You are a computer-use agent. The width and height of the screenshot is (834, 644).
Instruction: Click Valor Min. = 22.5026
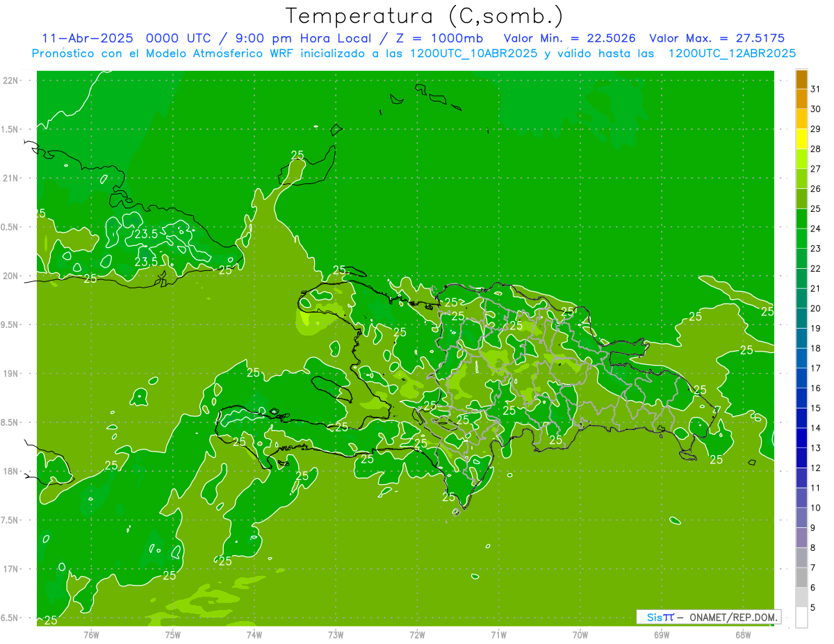570,38
